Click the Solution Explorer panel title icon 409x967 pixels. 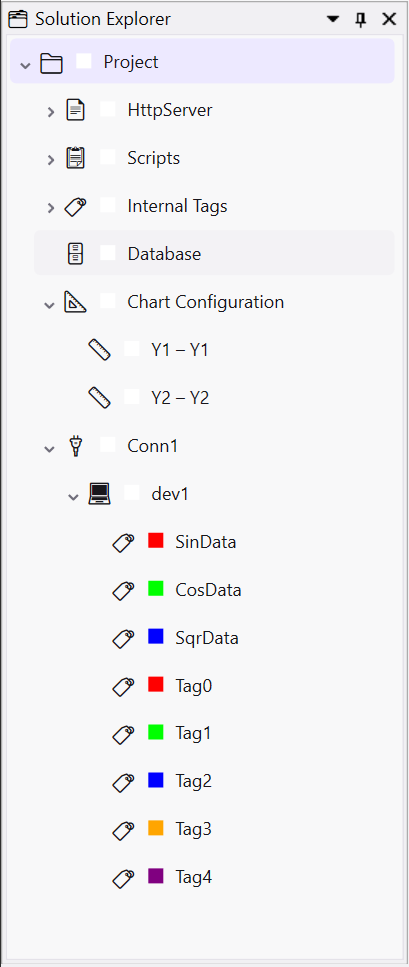click(x=18, y=19)
